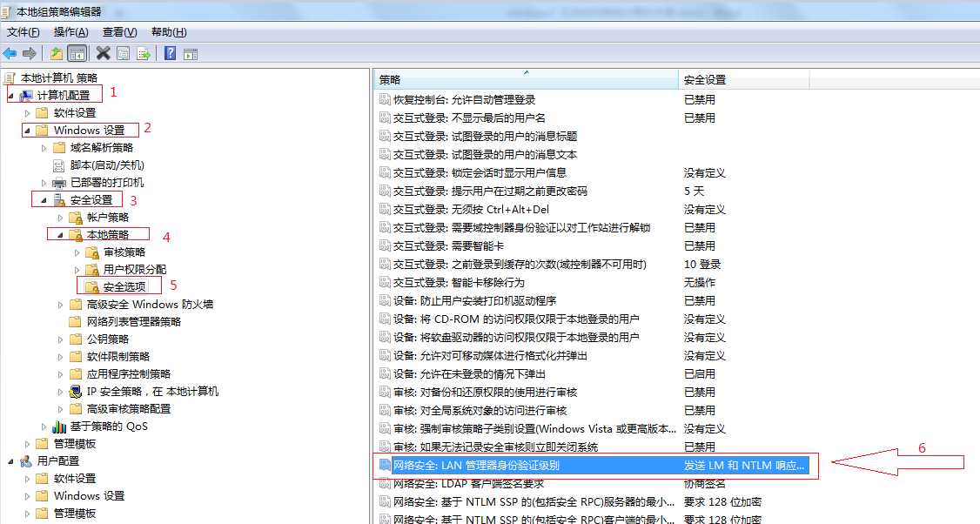Image resolution: width=980 pixels, height=524 pixels.
Task: Select policy 交互式登录: 智能卡移除行为
Action: tap(458, 283)
